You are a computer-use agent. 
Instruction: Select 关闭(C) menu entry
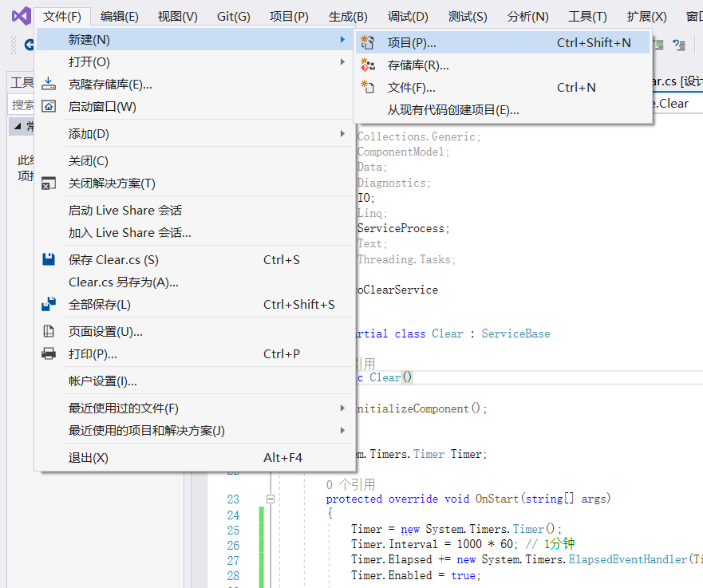tap(195, 161)
